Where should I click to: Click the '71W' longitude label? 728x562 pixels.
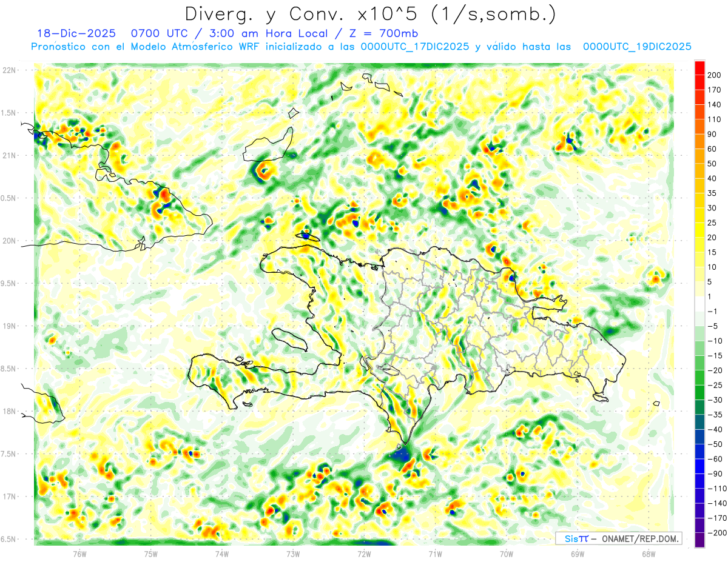pos(435,554)
